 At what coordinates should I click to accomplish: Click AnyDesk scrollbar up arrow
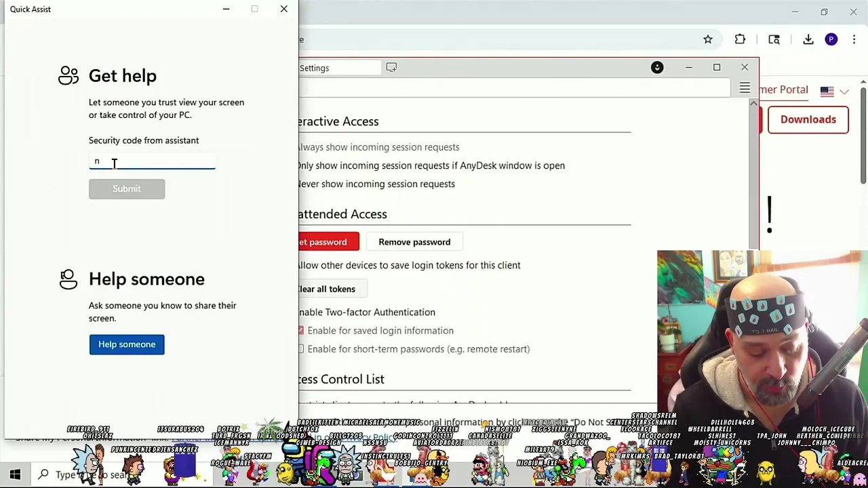click(x=753, y=103)
